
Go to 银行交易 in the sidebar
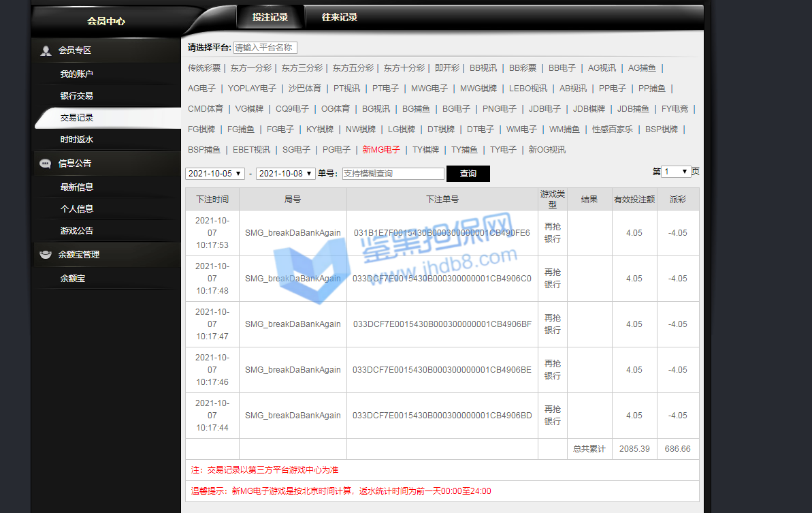pyautogui.click(x=76, y=96)
